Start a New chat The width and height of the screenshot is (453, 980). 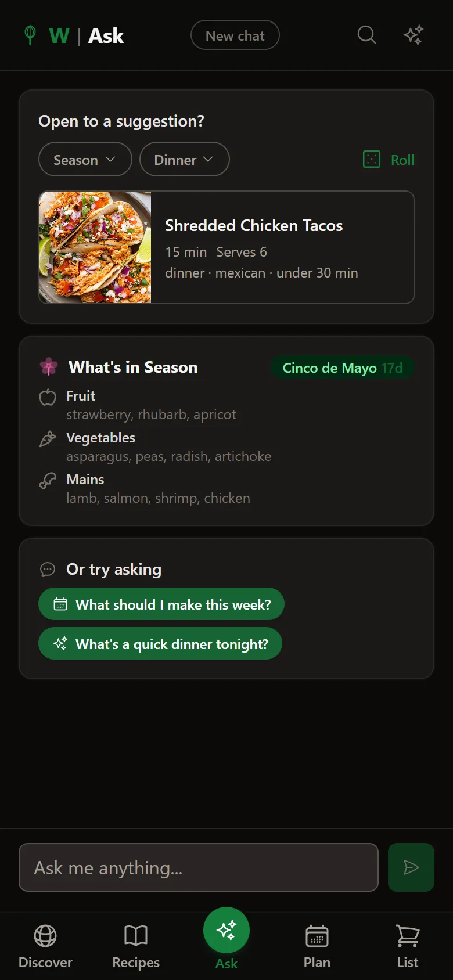tap(235, 35)
